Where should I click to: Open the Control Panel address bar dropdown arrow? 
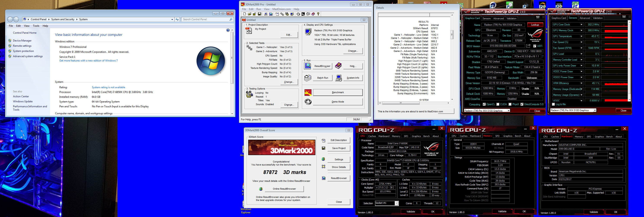[172, 19]
